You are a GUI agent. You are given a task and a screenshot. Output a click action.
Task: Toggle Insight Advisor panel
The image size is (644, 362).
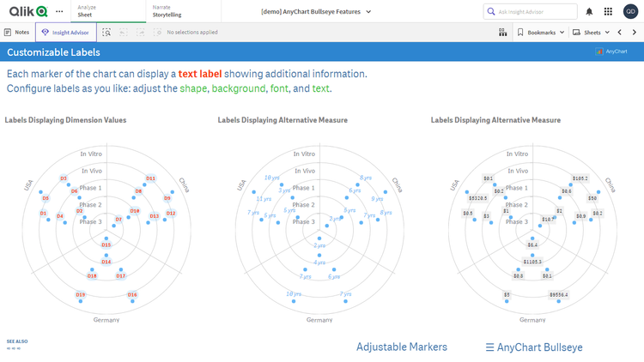[x=65, y=33]
